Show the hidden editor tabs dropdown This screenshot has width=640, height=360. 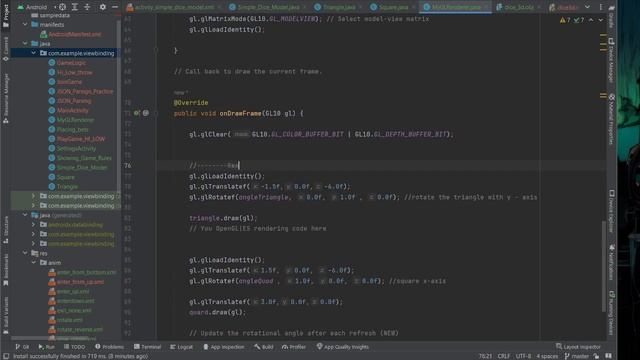587,7
